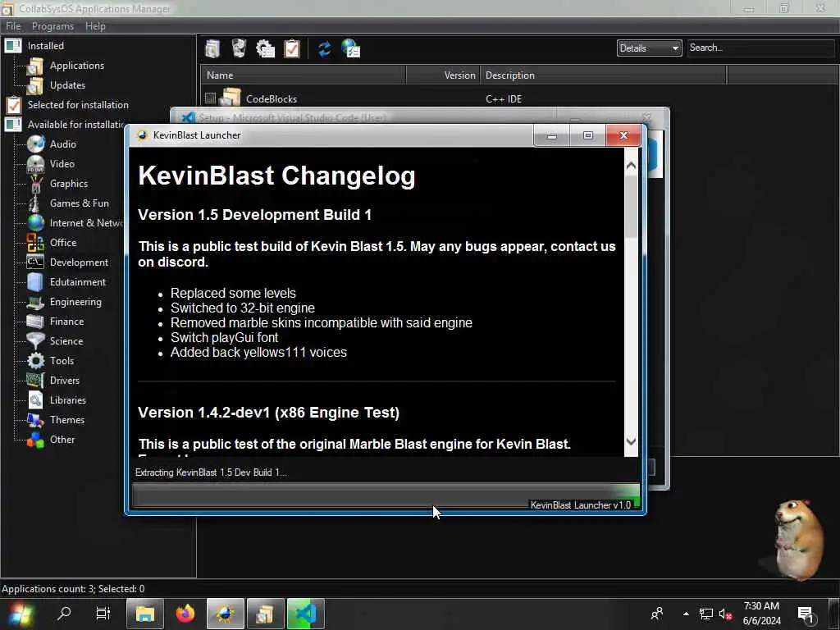The width and height of the screenshot is (840, 630).
Task: Select the Drivers circuit board icon
Action: click(x=35, y=381)
